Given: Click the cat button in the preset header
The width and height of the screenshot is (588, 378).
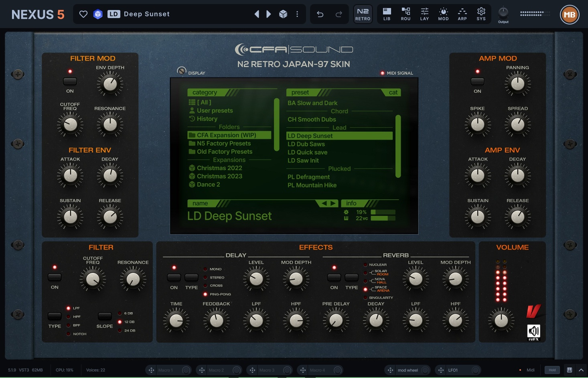Looking at the screenshot, I should [x=393, y=93].
